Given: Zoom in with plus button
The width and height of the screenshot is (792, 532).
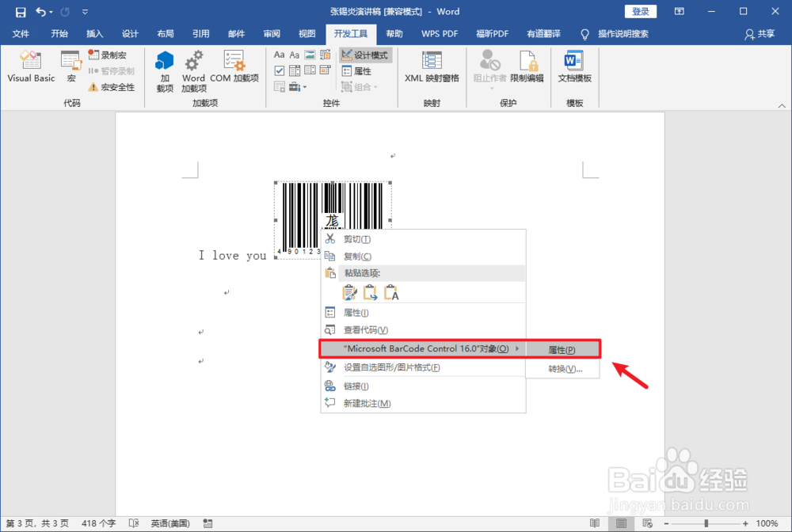Looking at the screenshot, I should 745,523.
